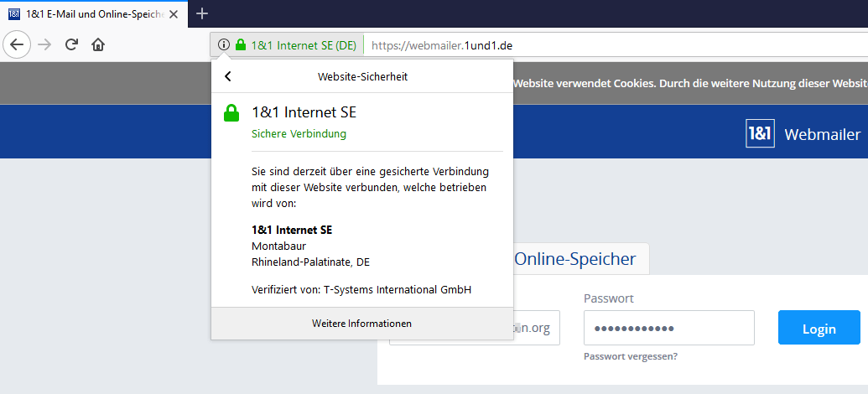
Task: Click the 1&1 Internet SE (DE) identity label
Action: click(x=304, y=45)
